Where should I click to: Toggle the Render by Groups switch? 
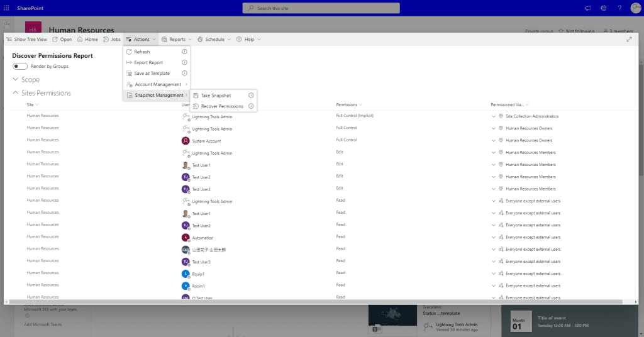tap(20, 66)
